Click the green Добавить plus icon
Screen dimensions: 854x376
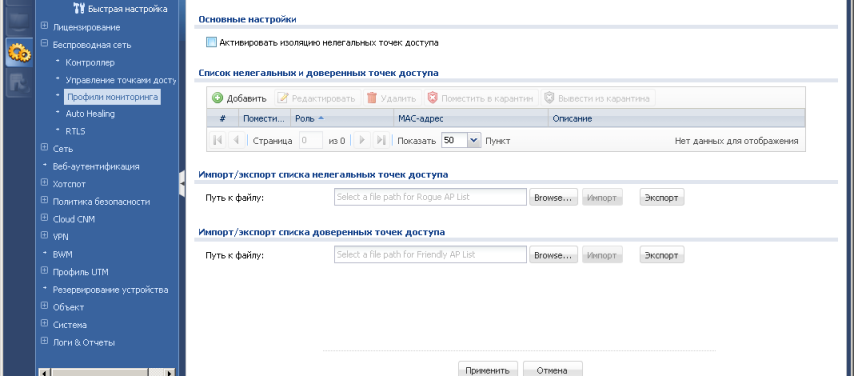[x=217, y=98]
